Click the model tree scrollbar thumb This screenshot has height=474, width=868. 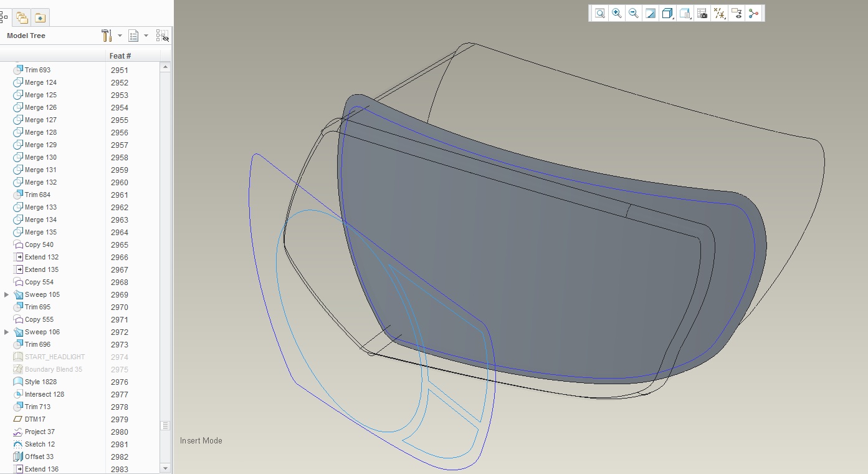pos(165,425)
